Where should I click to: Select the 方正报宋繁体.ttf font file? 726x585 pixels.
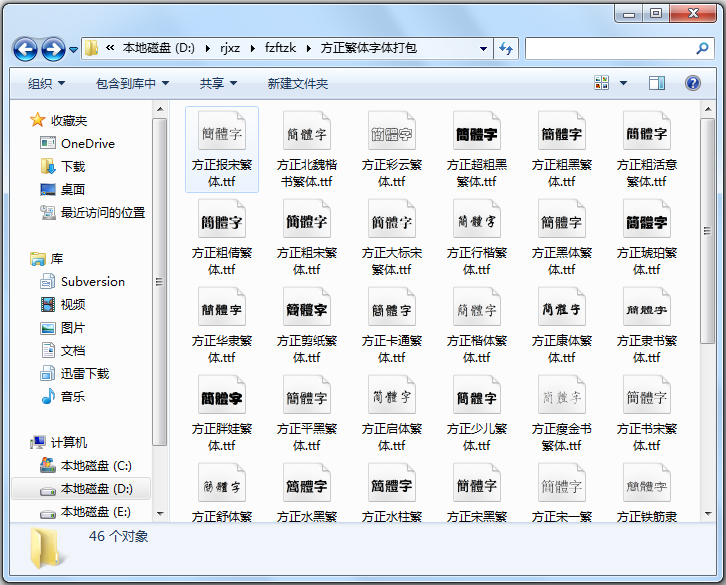(222, 150)
